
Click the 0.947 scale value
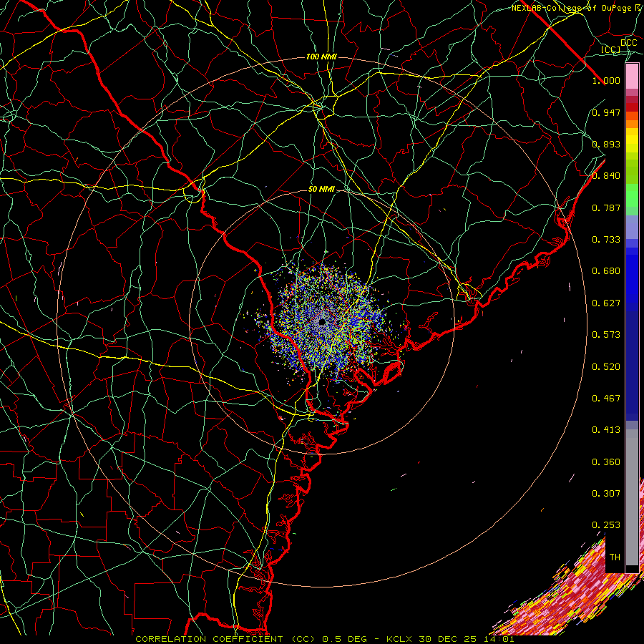coord(606,112)
